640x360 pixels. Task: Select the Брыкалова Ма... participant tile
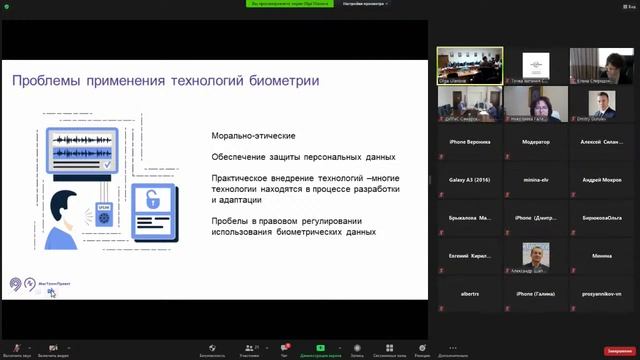click(x=470, y=218)
